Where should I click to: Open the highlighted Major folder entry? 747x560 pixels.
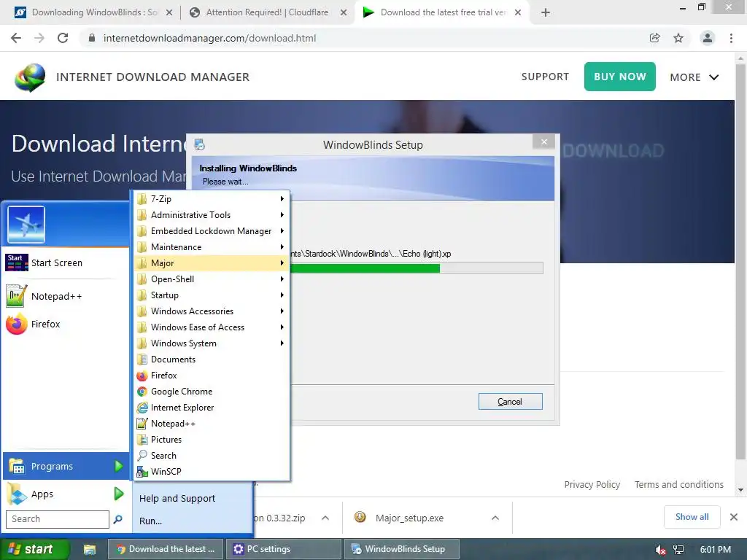[x=211, y=262]
